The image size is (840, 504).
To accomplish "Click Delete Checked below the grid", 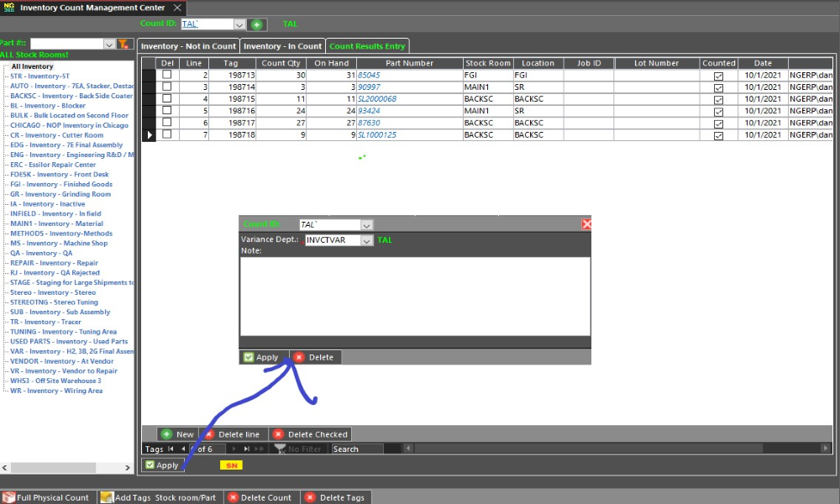I will click(x=310, y=434).
